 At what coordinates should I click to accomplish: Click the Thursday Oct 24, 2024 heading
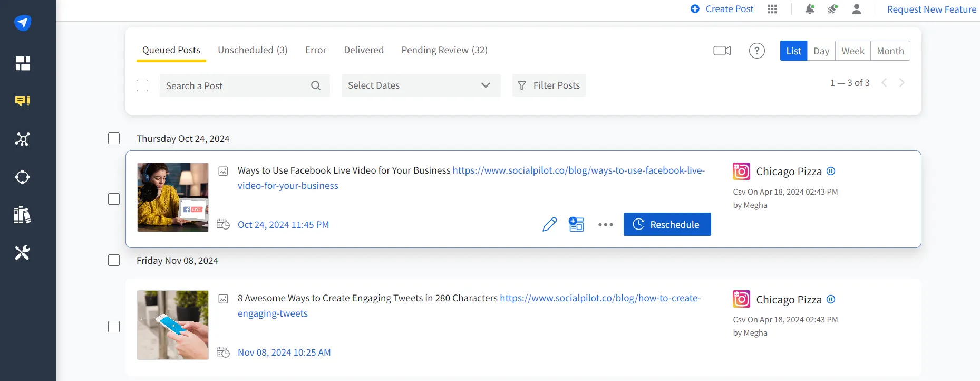183,139
